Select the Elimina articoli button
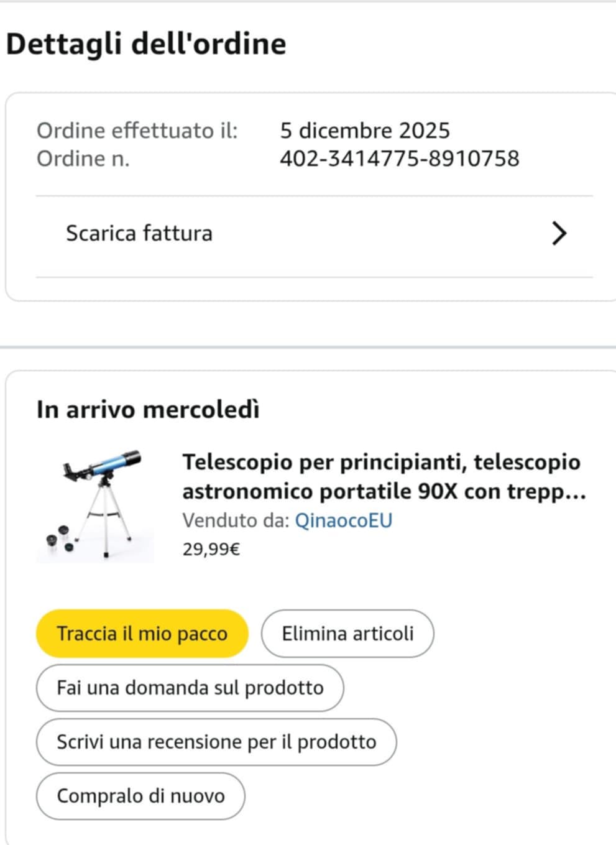This screenshot has height=845, width=616. click(x=347, y=634)
